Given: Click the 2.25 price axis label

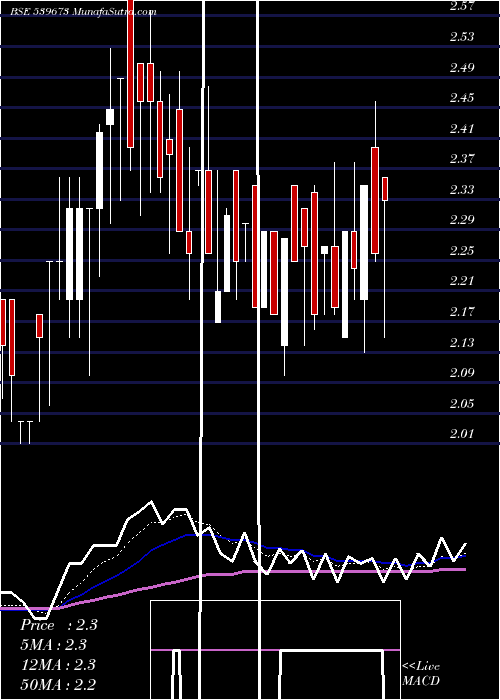Looking at the screenshot, I should [x=462, y=251].
